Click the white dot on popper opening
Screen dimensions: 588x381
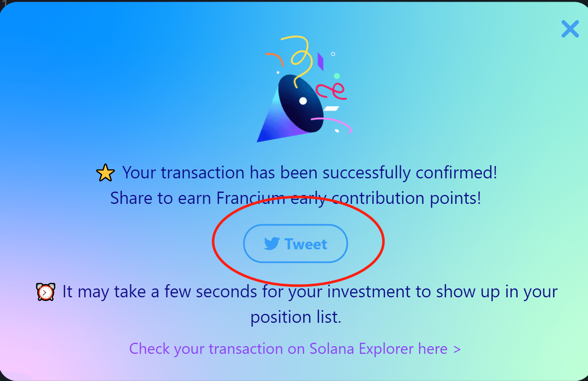pyautogui.click(x=303, y=101)
